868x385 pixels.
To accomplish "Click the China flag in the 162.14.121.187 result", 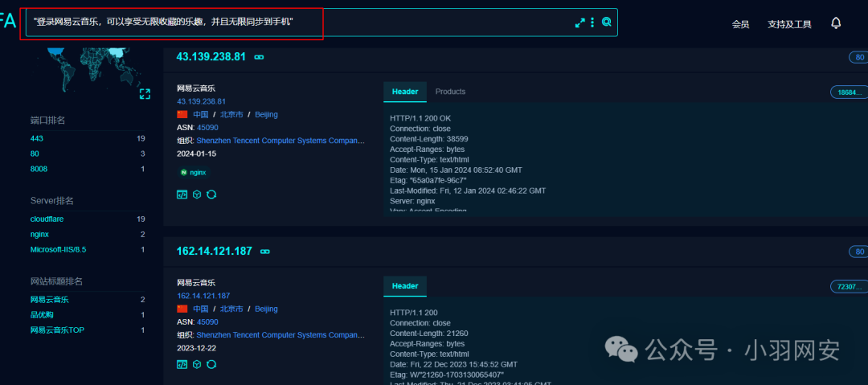I will pyautogui.click(x=182, y=309).
